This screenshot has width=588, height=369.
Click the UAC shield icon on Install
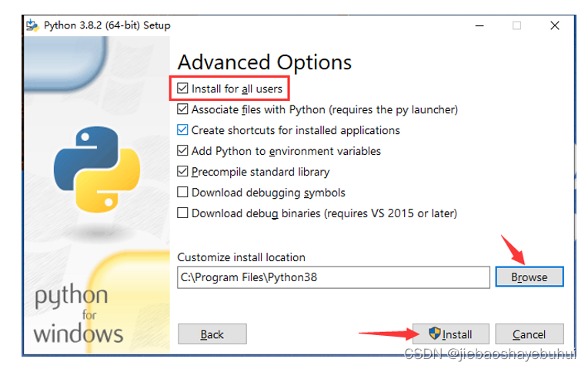pos(434,333)
